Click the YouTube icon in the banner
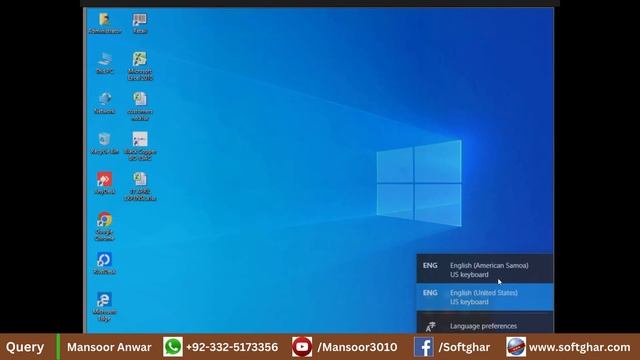Viewport: 640px width, 360px height. tap(302, 347)
